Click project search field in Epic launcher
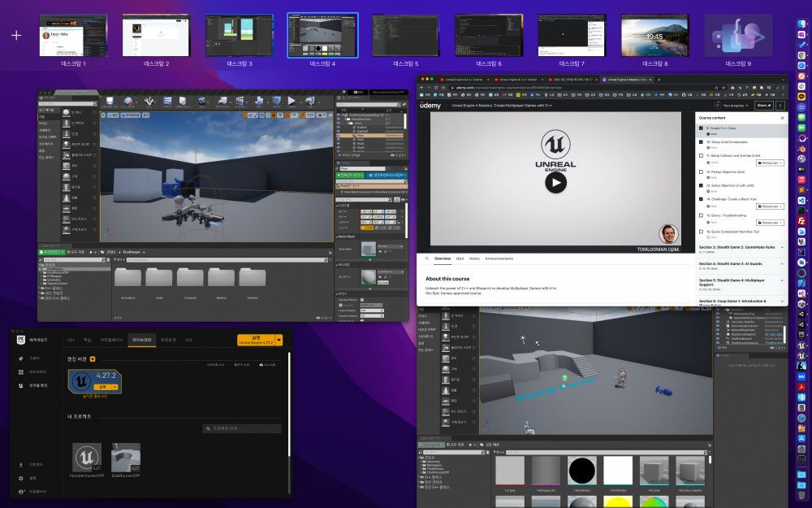This screenshot has height=508, width=812. click(x=242, y=428)
